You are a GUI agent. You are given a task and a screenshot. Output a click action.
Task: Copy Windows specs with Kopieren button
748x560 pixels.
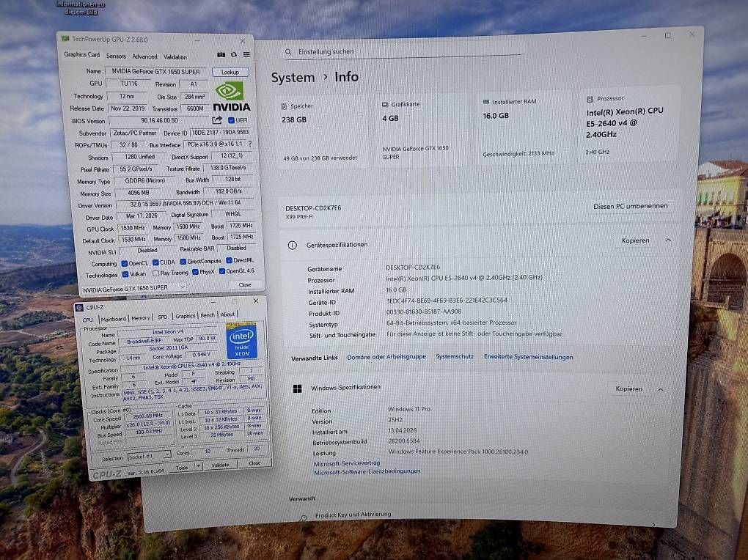628,388
